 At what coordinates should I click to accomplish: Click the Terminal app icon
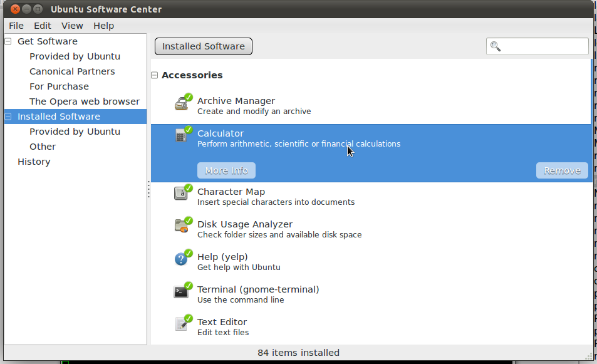pos(182,291)
